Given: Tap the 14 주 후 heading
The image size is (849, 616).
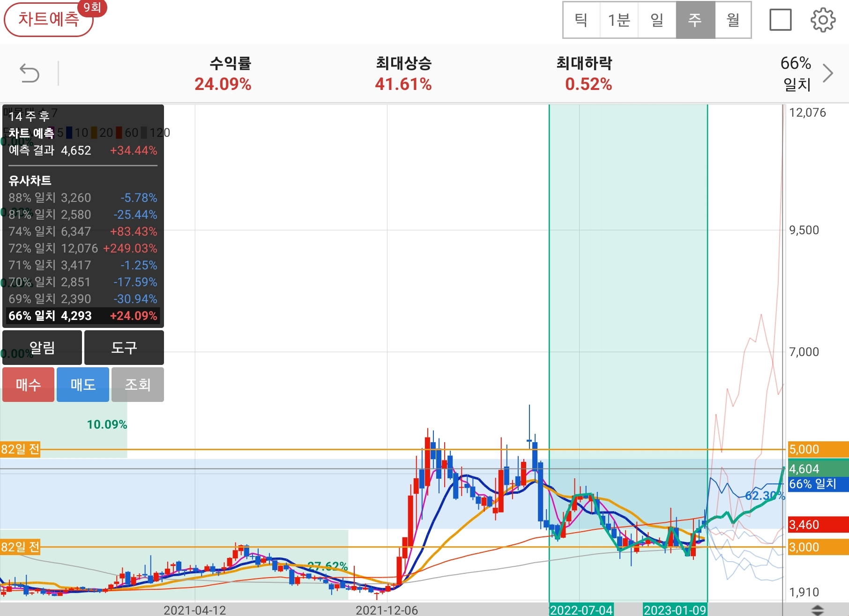Looking at the screenshot, I should (x=29, y=116).
